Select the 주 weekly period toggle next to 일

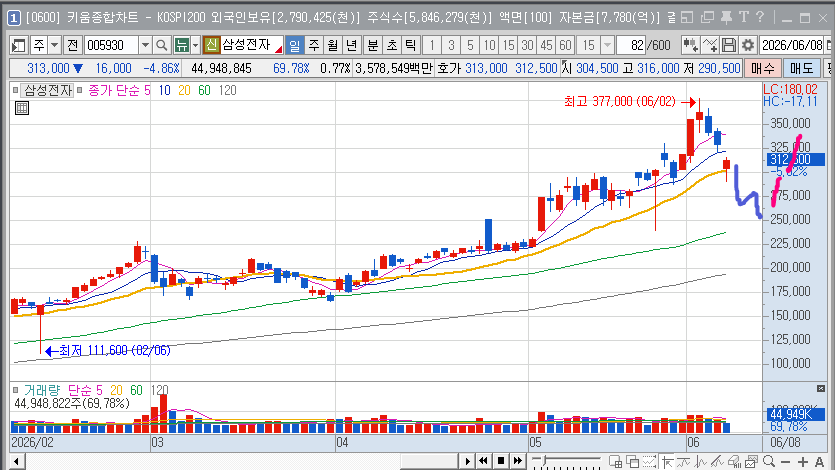click(x=314, y=45)
